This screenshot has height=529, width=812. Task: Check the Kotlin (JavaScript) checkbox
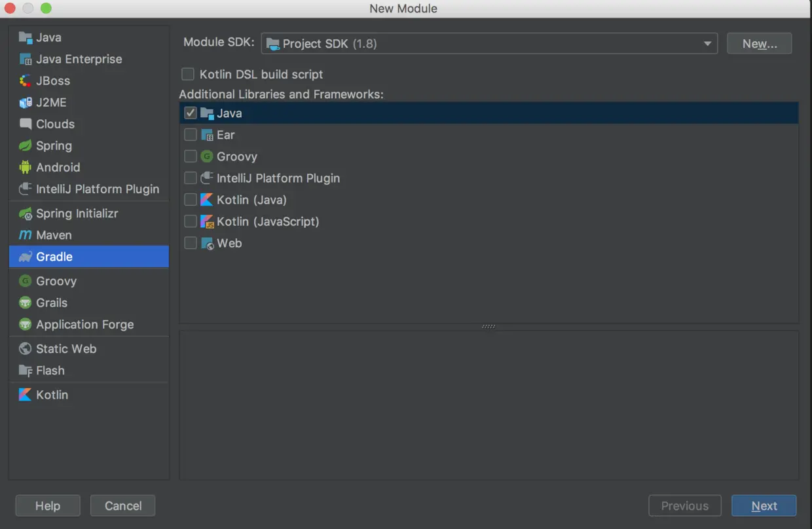tap(191, 221)
